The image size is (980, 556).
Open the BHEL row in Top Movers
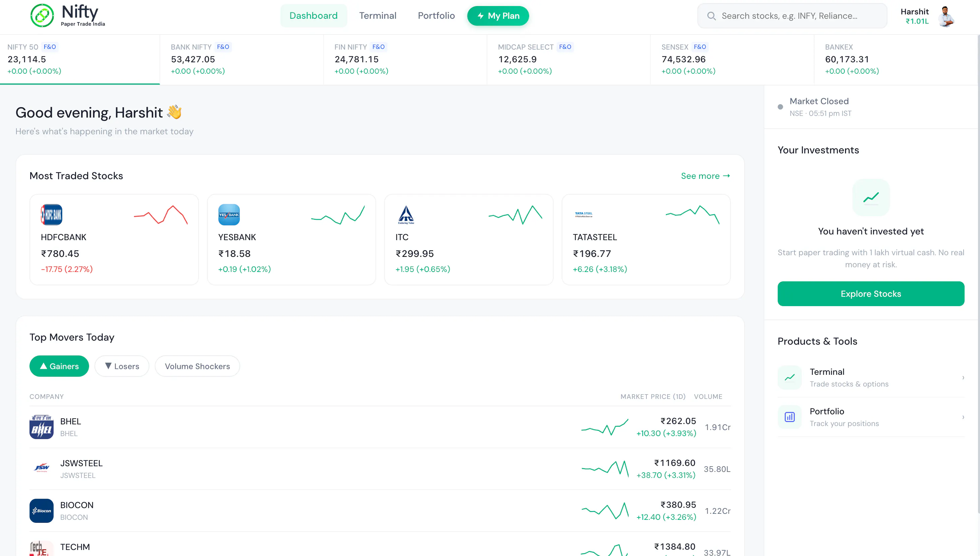tap(380, 427)
